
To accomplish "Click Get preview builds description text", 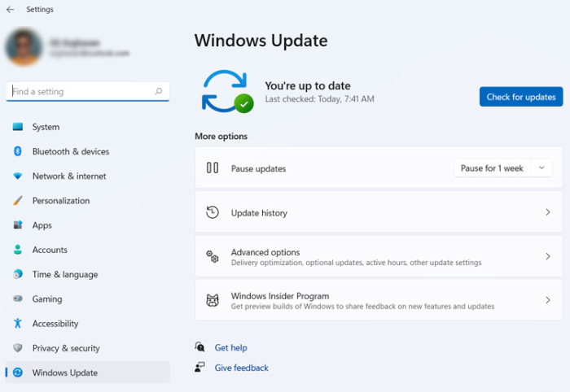I will pyautogui.click(x=363, y=307).
